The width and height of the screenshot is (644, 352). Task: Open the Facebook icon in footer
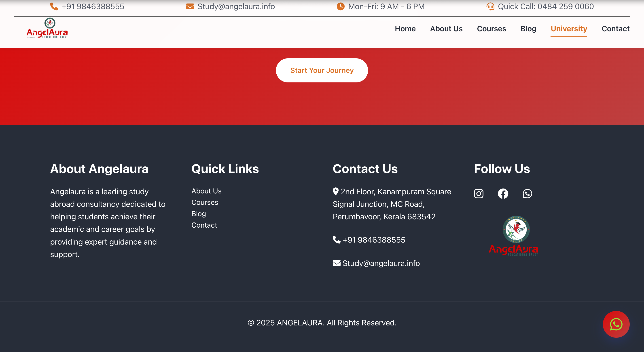[x=503, y=193]
